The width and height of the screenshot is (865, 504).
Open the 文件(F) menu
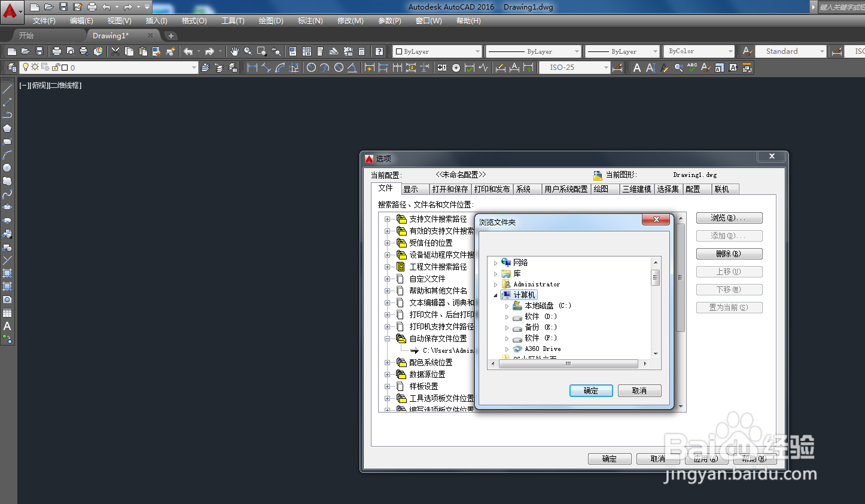point(44,21)
